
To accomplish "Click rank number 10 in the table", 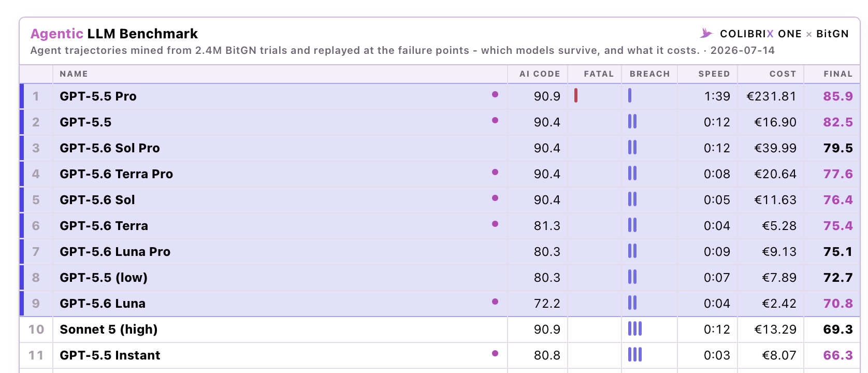I will click(36, 329).
